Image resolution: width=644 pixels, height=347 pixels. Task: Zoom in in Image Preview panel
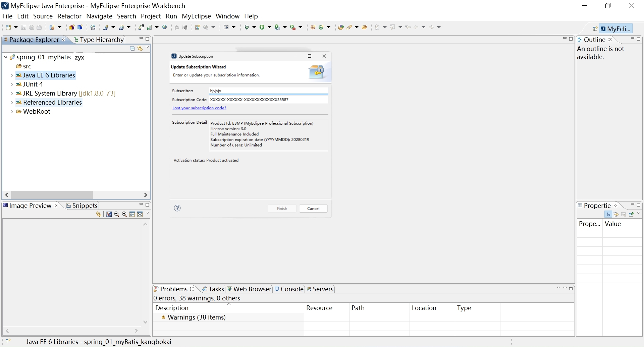click(124, 214)
